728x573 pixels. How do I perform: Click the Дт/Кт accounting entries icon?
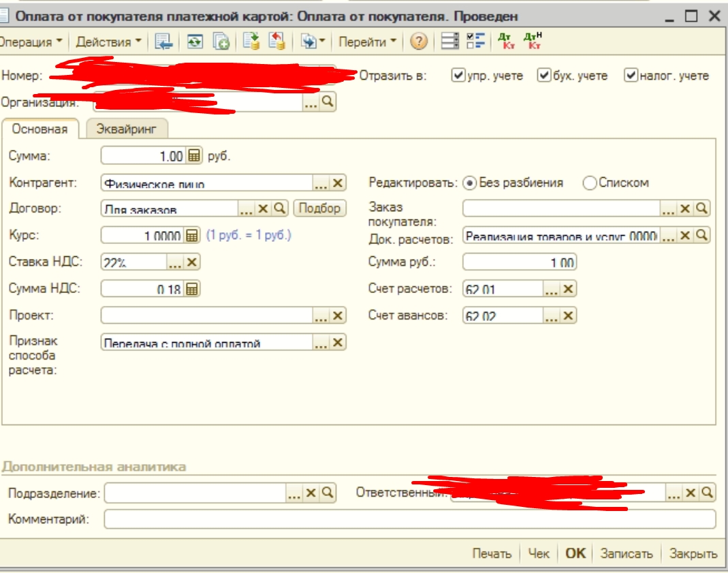click(506, 42)
